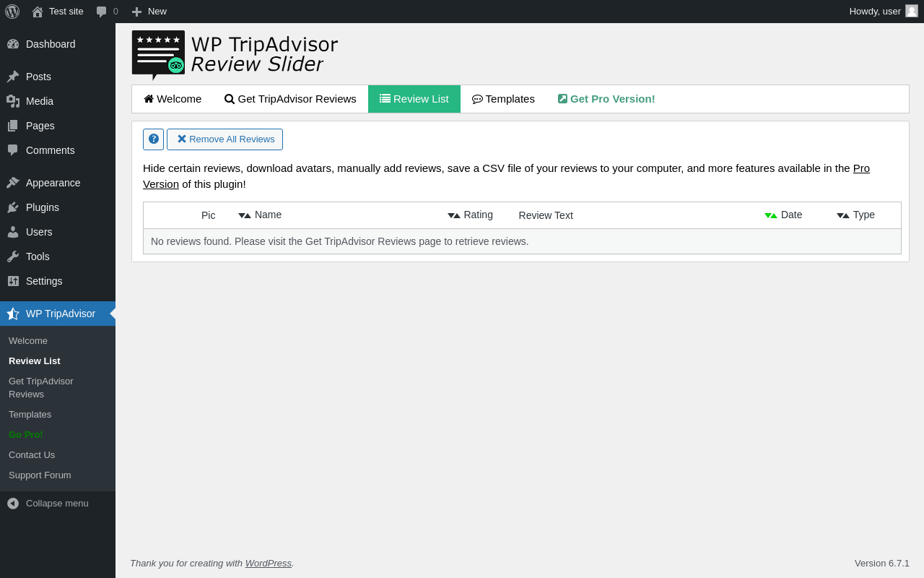Viewport: 924px width, 578px height.
Task: Open Welcome submenu under WP TripAdvisor
Action: pos(28,341)
